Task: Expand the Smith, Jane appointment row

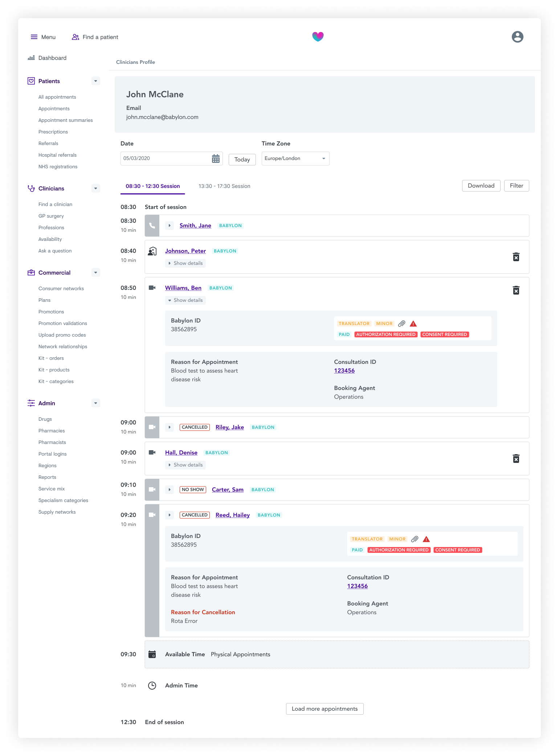Action: click(x=170, y=226)
